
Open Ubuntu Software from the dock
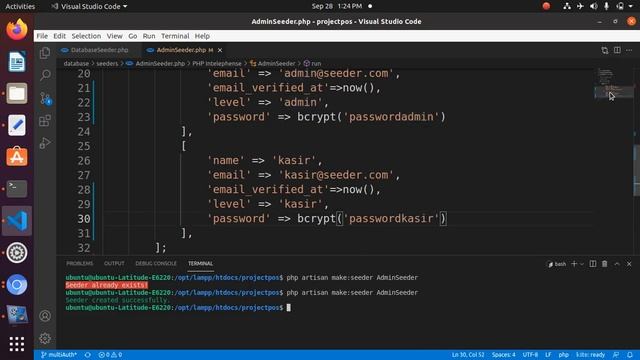click(17, 157)
